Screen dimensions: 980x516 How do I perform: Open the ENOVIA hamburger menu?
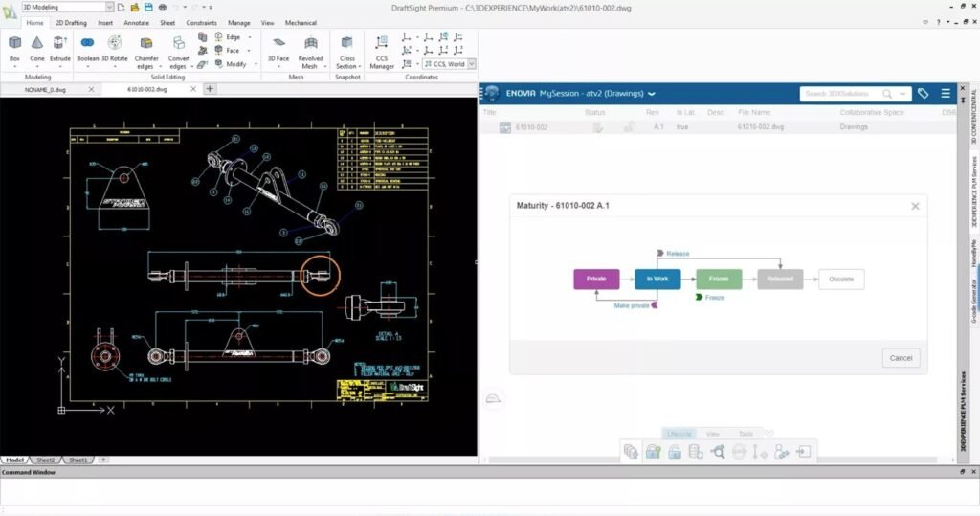[x=946, y=94]
